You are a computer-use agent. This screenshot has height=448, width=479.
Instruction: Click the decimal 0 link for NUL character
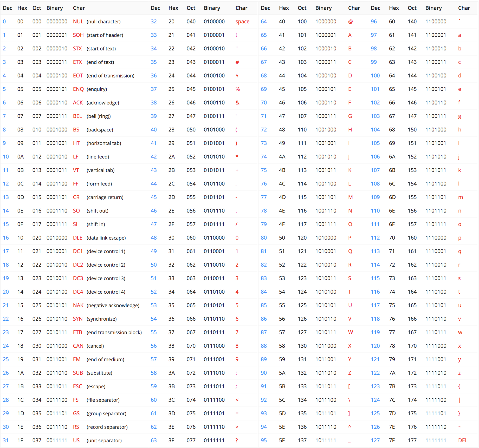click(4, 22)
